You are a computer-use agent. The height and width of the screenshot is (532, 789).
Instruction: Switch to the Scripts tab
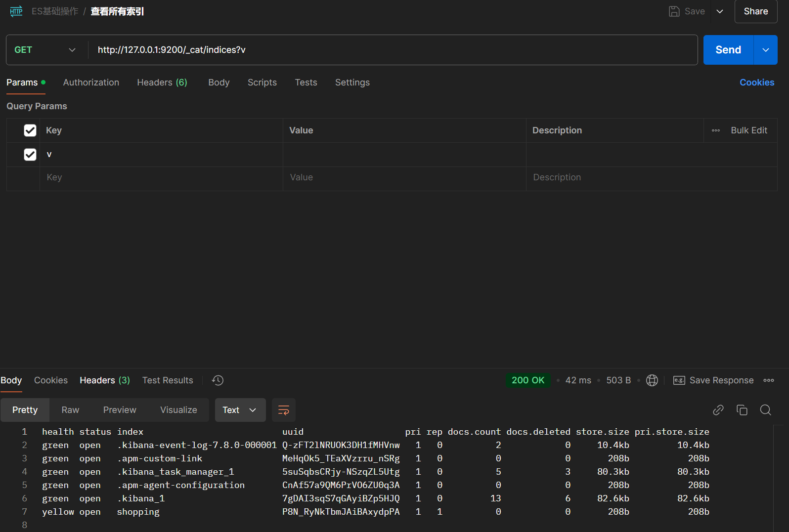click(262, 82)
